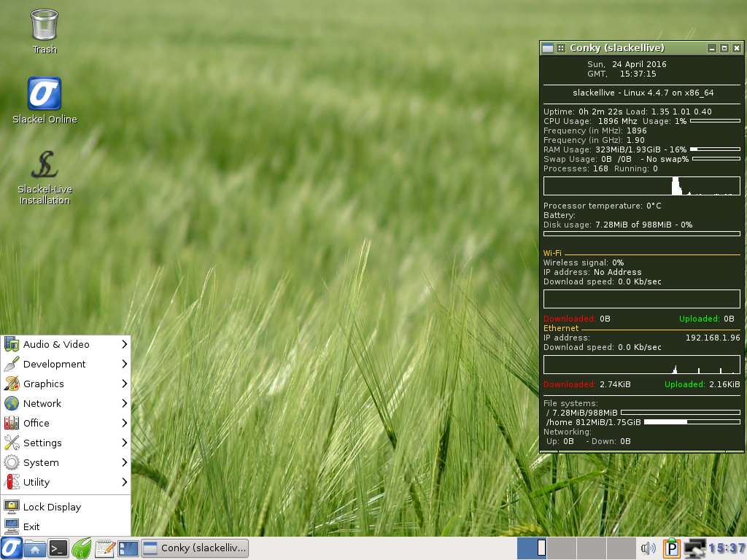Viewport: 747px width, 560px height.
Task: Expand the Audio & Video submenu arrow
Action: (124, 344)
